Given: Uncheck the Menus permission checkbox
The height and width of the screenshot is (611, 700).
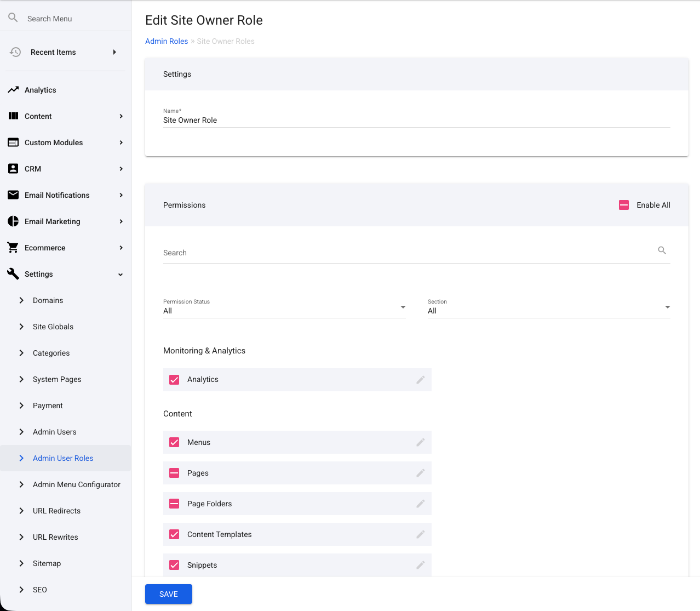Looking at the screenshot, I should click(174, 442).
